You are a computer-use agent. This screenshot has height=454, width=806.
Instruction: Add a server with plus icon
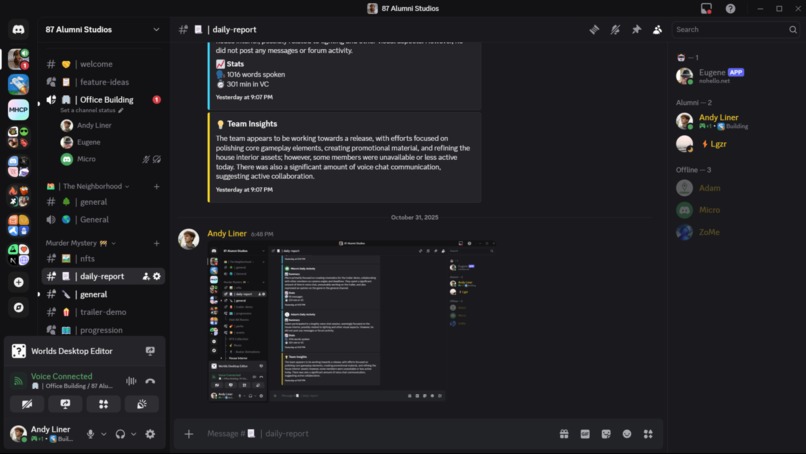[19, 282]
